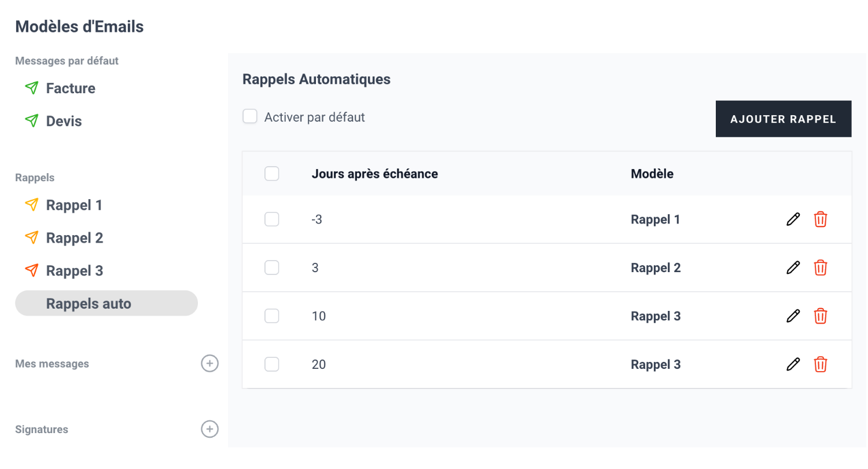Edit the Rappel 2 reminder row
Viewport: 868px width, 469px height.
point(793,268)
